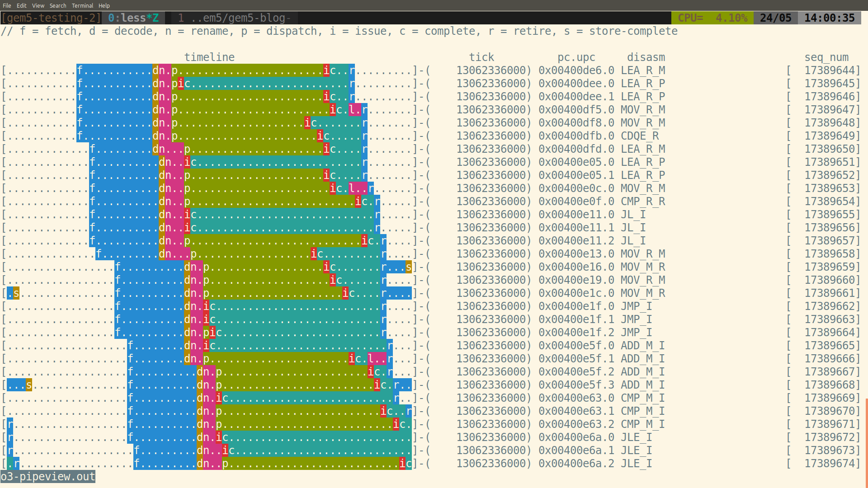Viewport: 868px width, 488px height.
Task: Click the dispatch marker in row 17389674
Action: tap(225, 464)
